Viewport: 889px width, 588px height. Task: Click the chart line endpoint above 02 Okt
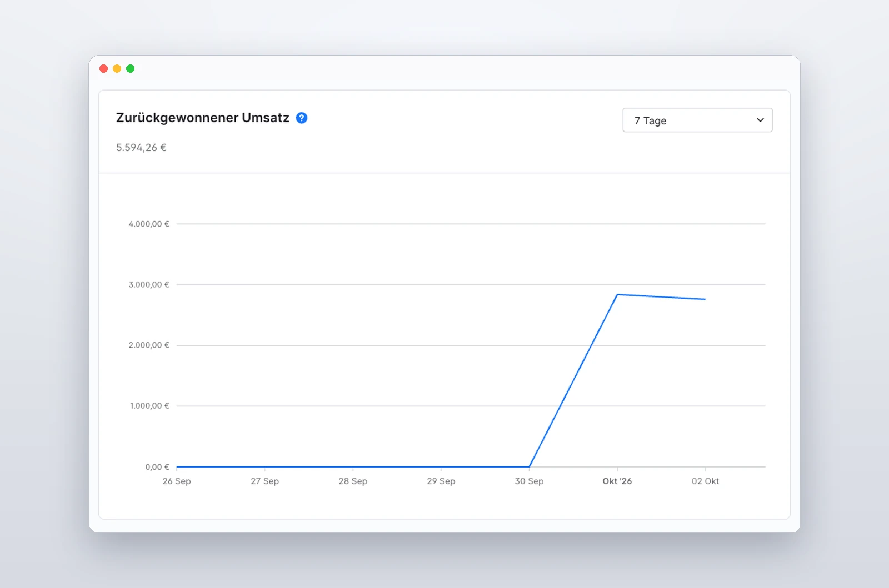(x=705, y=299)
